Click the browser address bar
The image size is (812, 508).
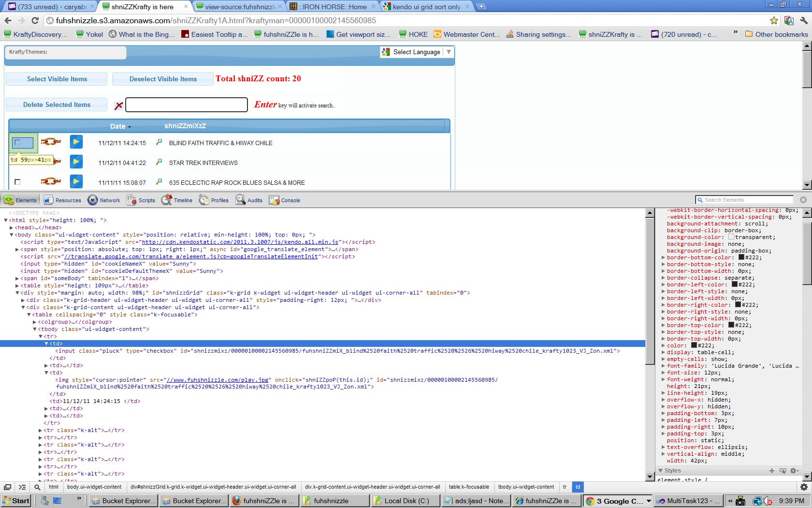(x=406, y=20)
